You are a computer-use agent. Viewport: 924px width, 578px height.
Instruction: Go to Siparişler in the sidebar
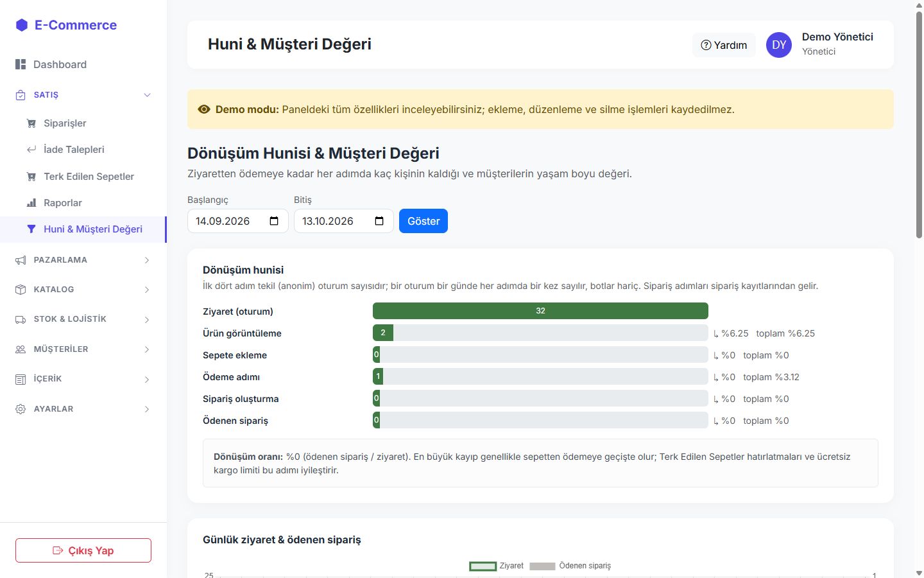point(83,123)
